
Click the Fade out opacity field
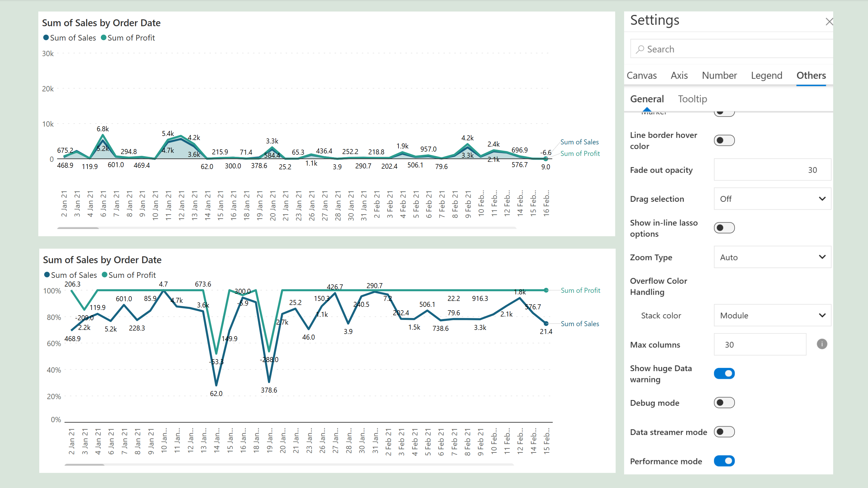(772, 170)
